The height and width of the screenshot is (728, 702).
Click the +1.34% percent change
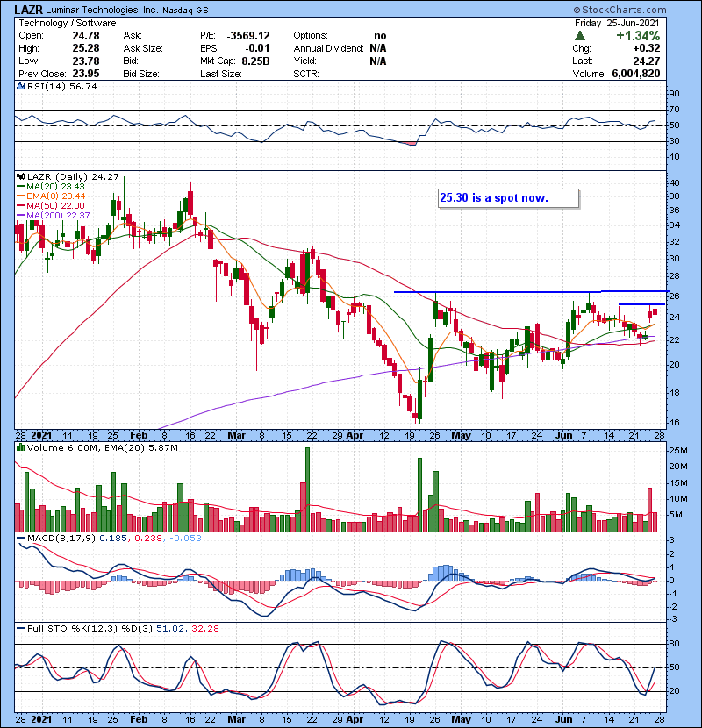(638, 36)
